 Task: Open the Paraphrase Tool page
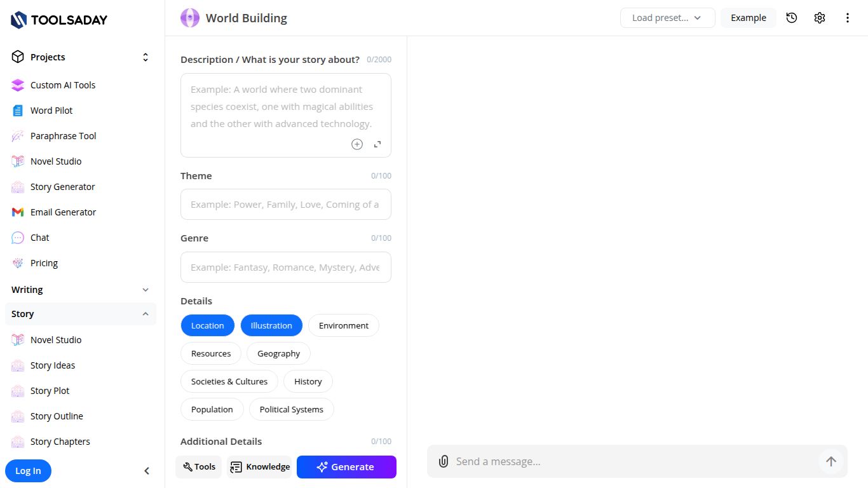click(x=62, y=135)
